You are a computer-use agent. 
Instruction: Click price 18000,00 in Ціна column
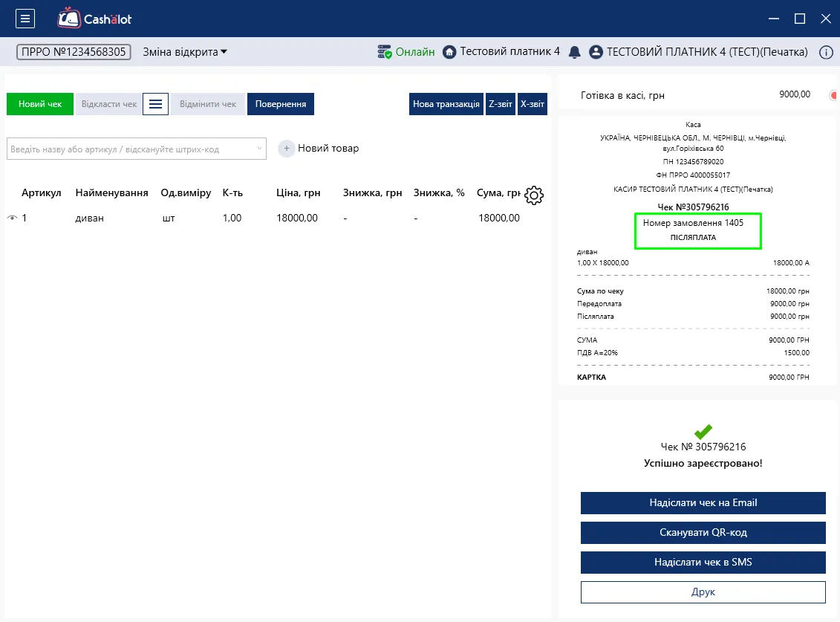[297, 218]
